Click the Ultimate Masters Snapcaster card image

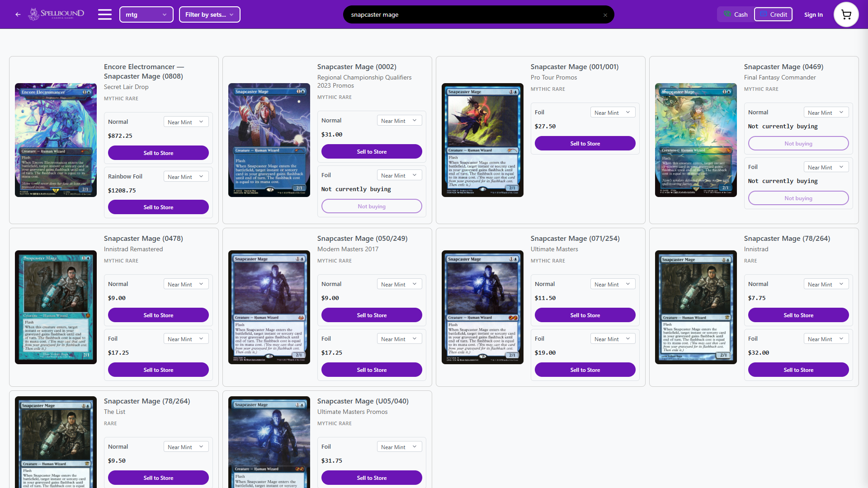pos(482,307)
